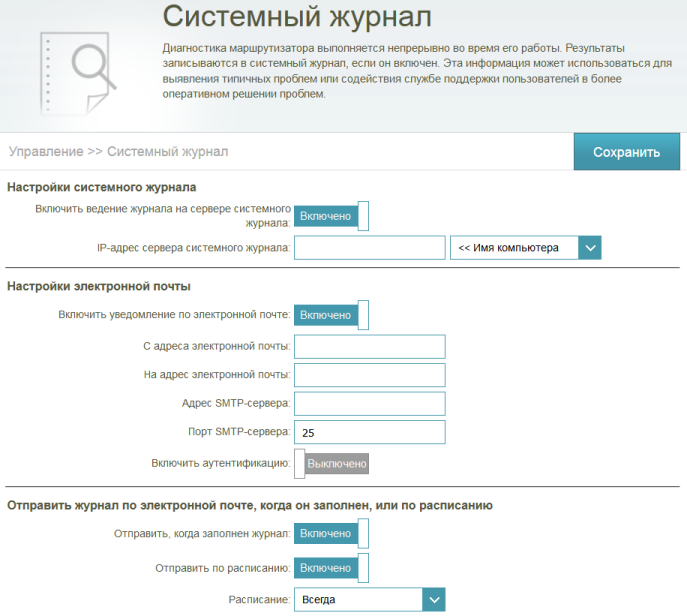This screenshot has width=687, height=616.
Task: Click the Управление breadcrumb link
Action: (x=46, y=152)
